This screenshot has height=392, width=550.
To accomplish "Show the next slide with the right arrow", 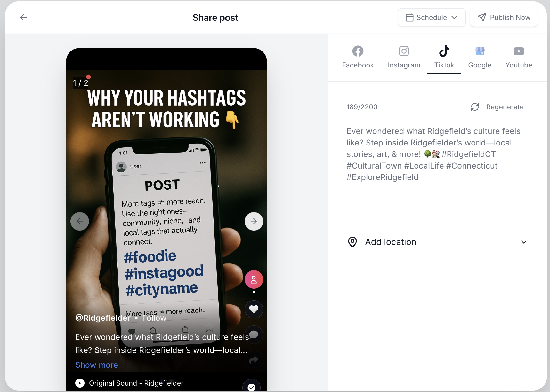I will point(254,221).
